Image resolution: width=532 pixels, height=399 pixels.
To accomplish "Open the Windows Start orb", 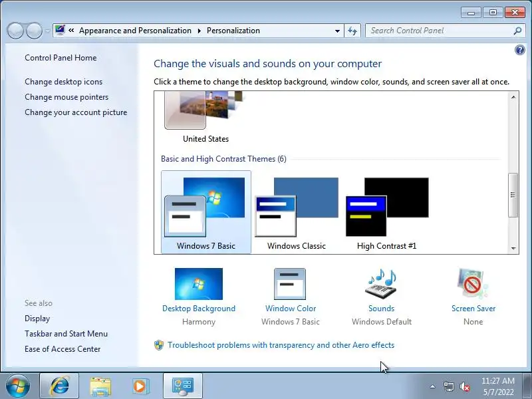I will pos(18,386).
